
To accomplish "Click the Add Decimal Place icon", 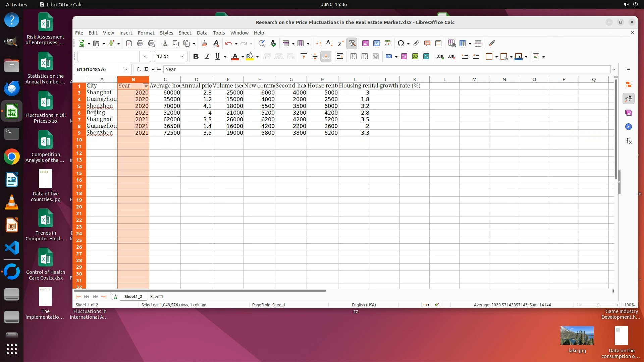I will click(440, 56).
